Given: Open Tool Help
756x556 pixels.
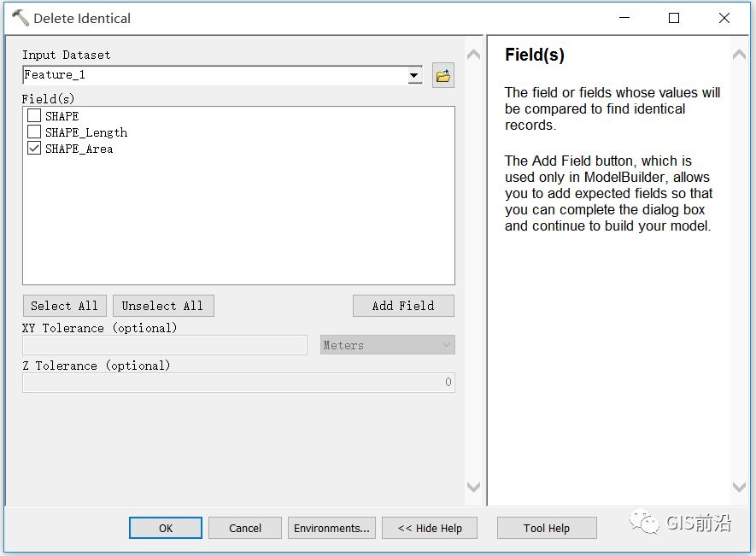Looking at the screenshot, I should tap(547, 528).
